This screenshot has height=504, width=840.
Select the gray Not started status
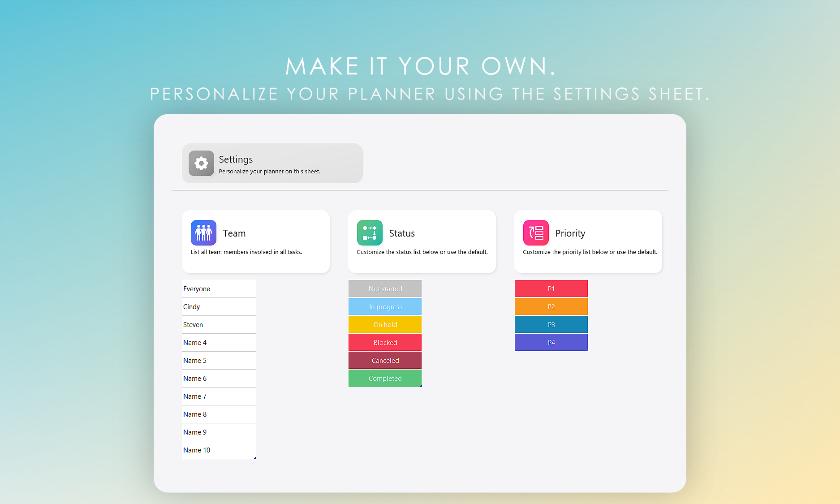(x=385, y=289)
